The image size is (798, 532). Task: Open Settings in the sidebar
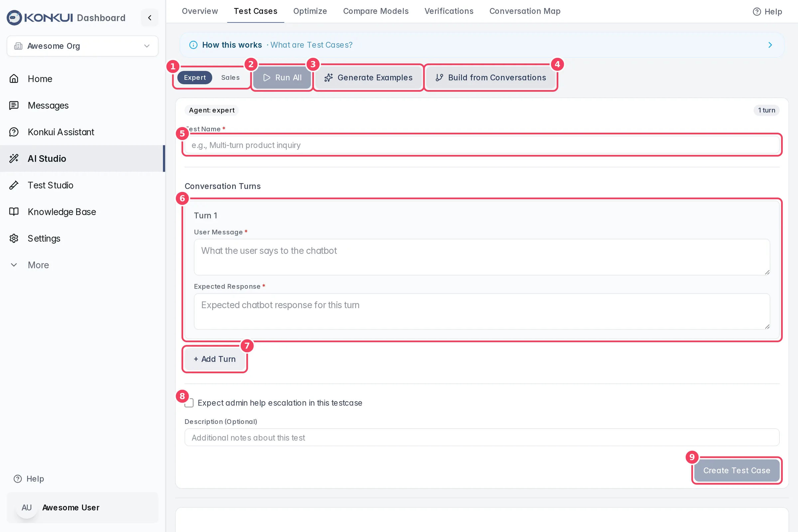(x=82, y=238)
